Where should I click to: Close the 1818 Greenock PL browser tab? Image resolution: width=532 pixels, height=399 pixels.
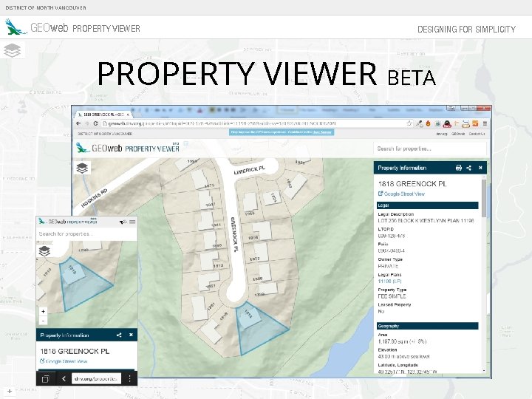128,115
